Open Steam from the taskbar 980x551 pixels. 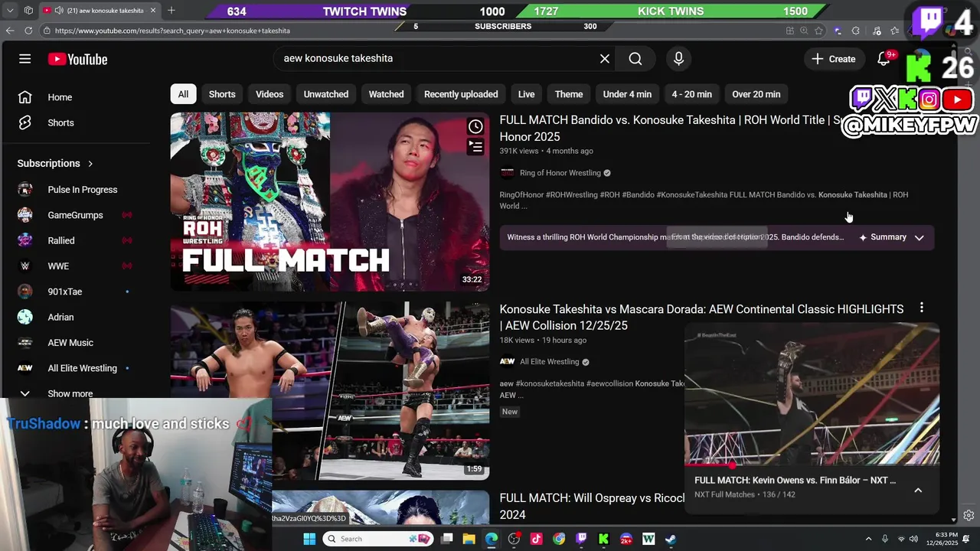click(671, 539)
